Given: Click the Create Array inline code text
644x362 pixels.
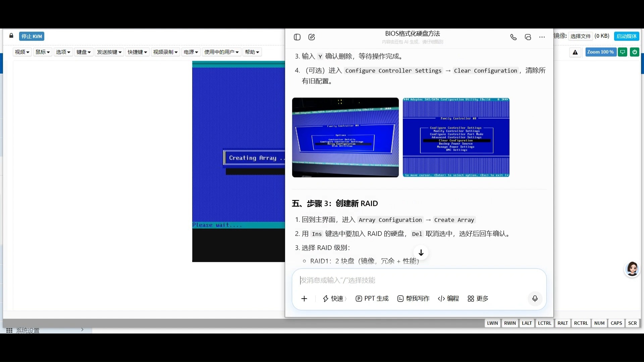Looking at the screenshot, I should click(x=454, y=220).
